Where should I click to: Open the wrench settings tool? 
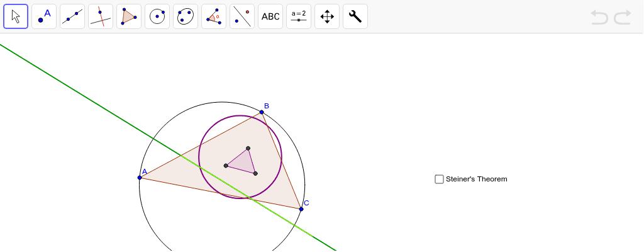356,16
